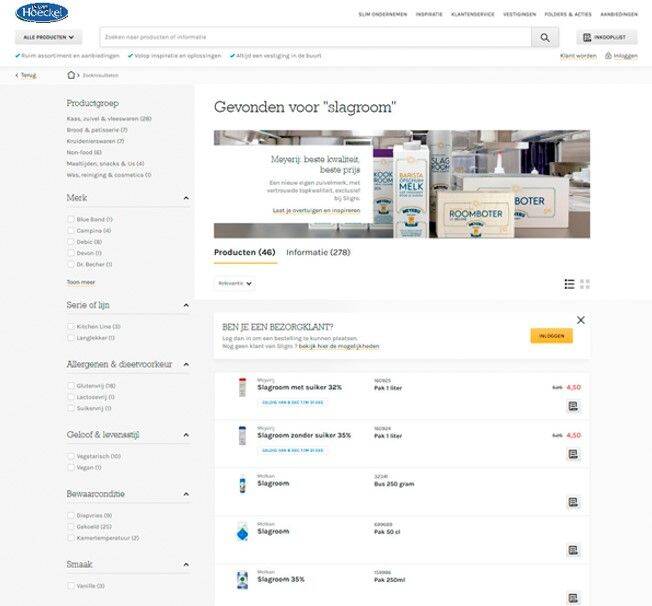The image size is (652, 606).
Task: Tick the Debic brand checkbox
Action: pos(71,242)
